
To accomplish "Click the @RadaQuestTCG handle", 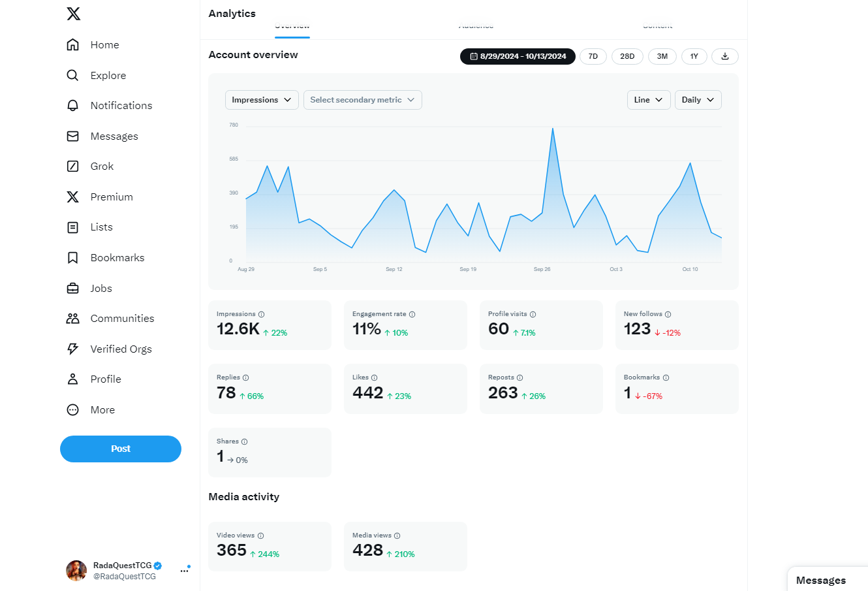I will 125,577.
